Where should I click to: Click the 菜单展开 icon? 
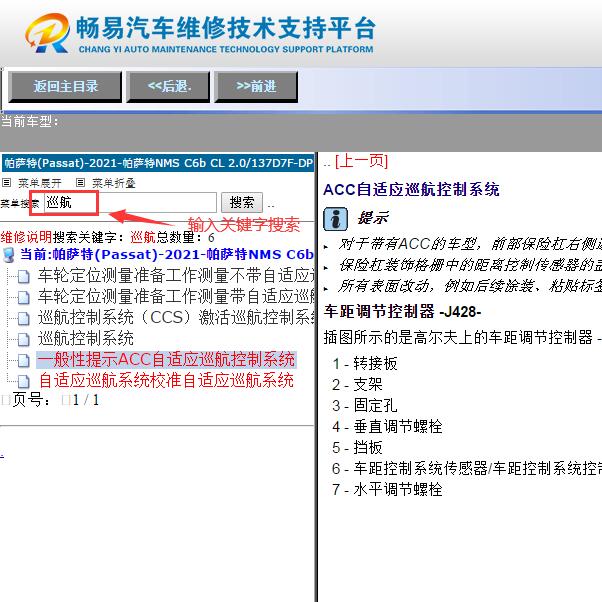[x=7, y=183]
